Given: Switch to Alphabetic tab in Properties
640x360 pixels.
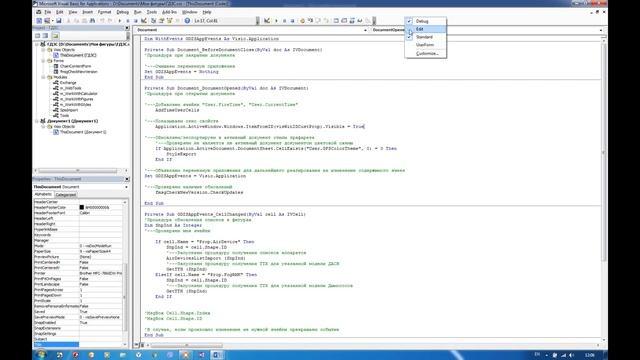Looking at the screenshot, I should click(x=43, y=195).
